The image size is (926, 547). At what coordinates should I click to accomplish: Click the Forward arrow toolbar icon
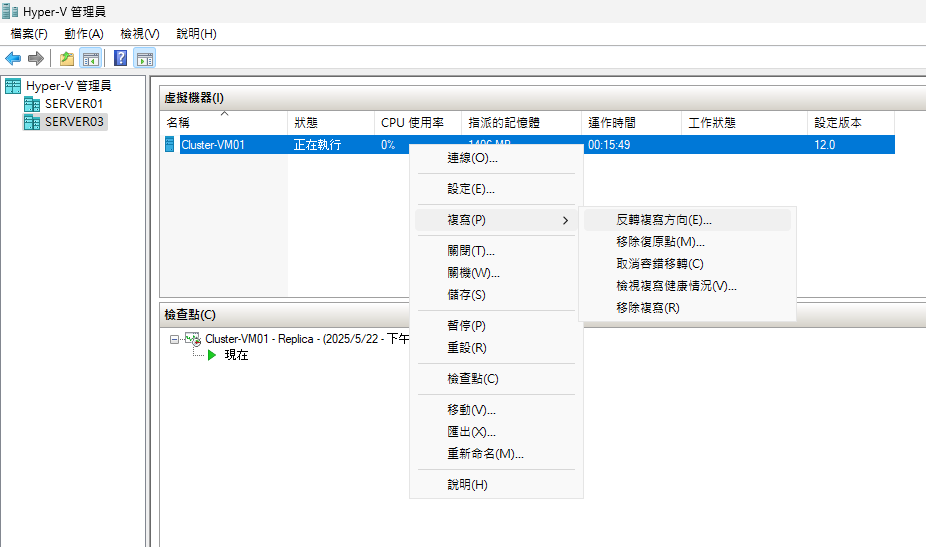click(x=35, y=58)
